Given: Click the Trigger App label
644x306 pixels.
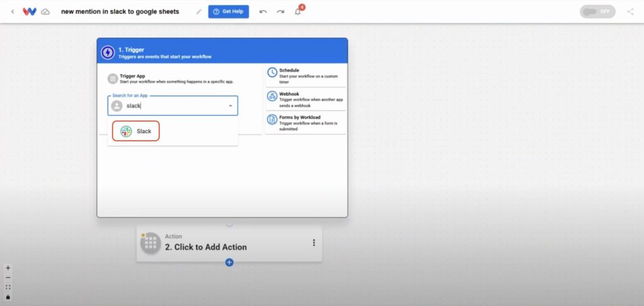Looking at the screenshot, I should pyautogui.click(x=132, y=76).
